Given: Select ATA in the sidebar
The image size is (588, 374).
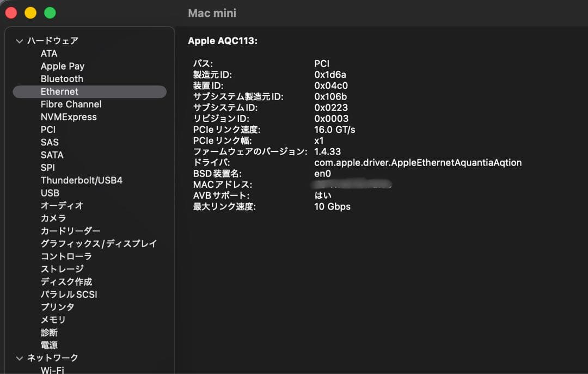Looking at the screenshot, I should pos(49,54).
